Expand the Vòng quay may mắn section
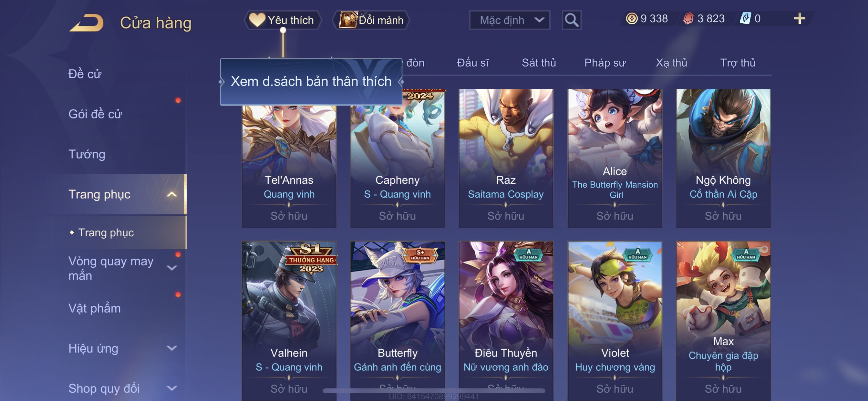Viewport: 868px width, 401px height. (x=171, y=268)
